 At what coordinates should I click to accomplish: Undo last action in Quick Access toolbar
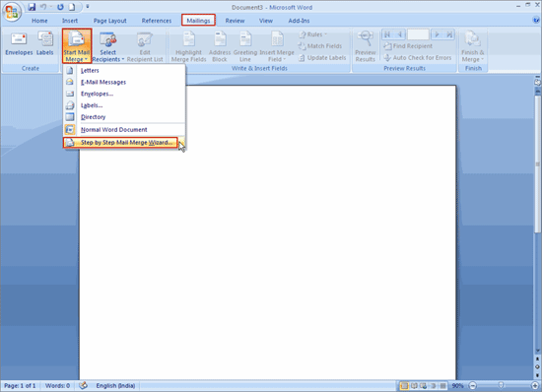point(43,7)
